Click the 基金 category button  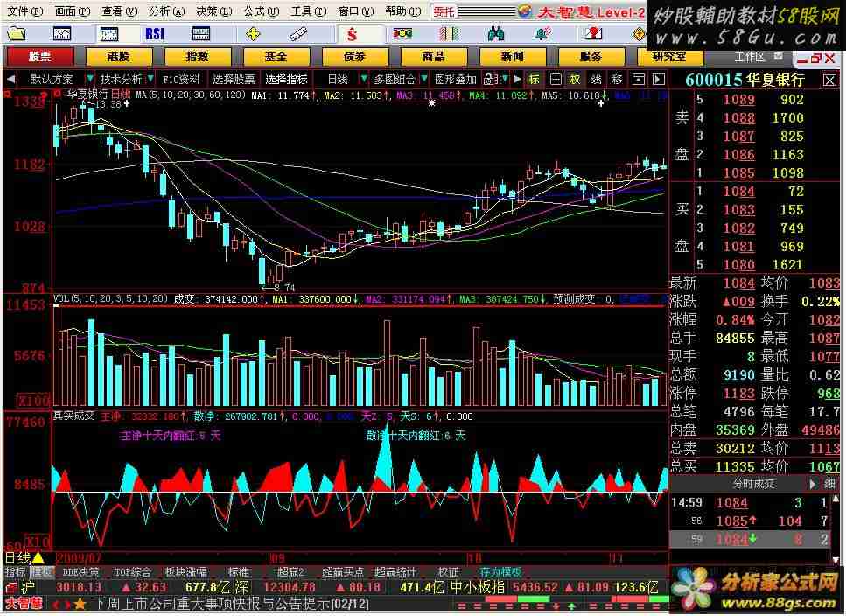click(x=276, y=56)
